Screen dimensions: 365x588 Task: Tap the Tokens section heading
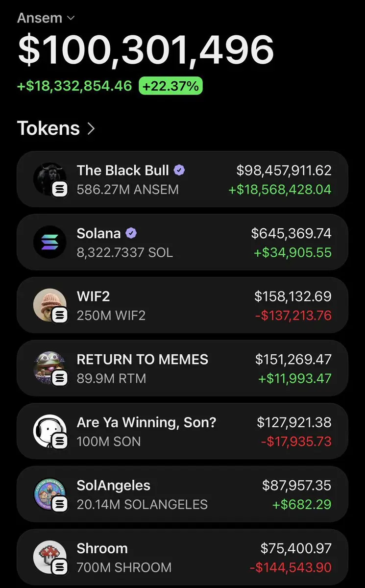click(x=49, y=128)
